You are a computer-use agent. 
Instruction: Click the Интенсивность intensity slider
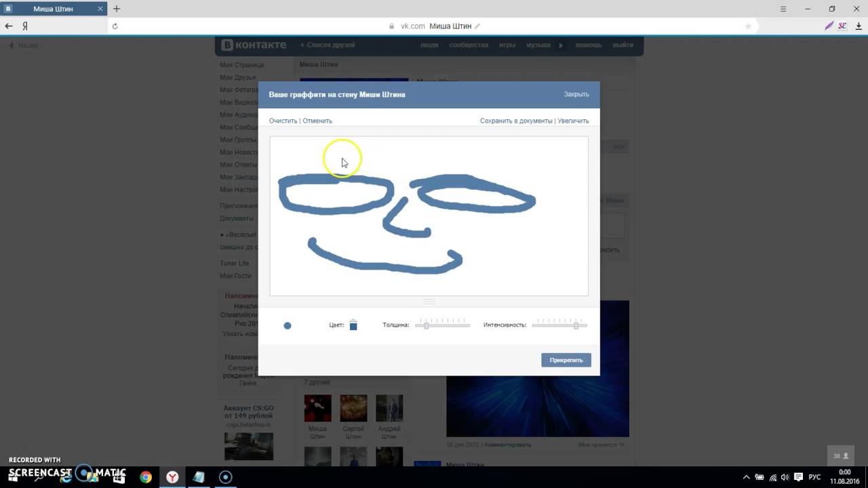(559, 325)
